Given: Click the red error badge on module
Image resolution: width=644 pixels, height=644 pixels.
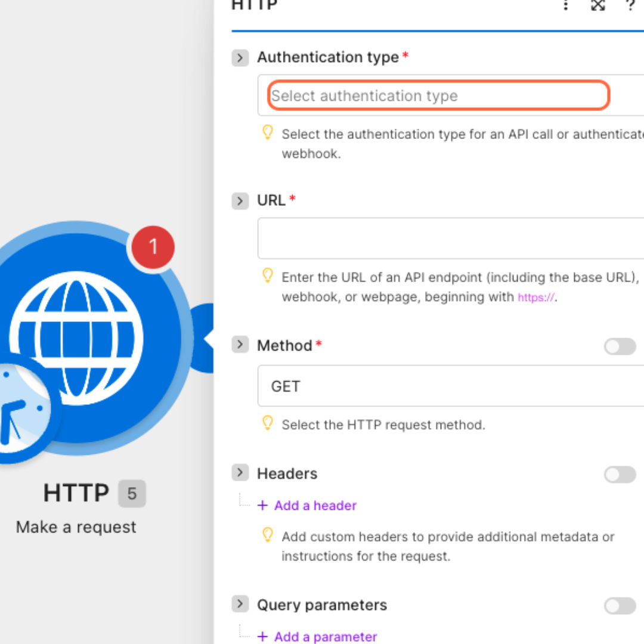Looking at the screenshot, I should click(x=153, y=247).
